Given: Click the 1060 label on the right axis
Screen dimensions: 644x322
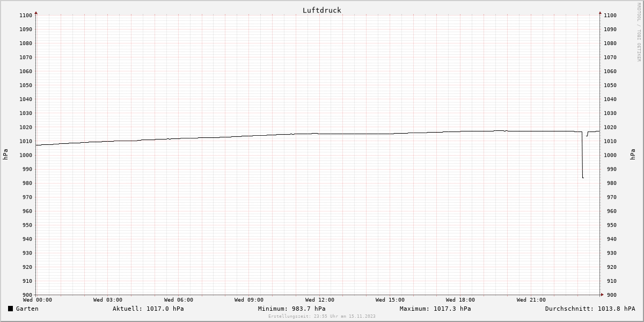Looking at the screenshot, I should [x=610, y=71].
